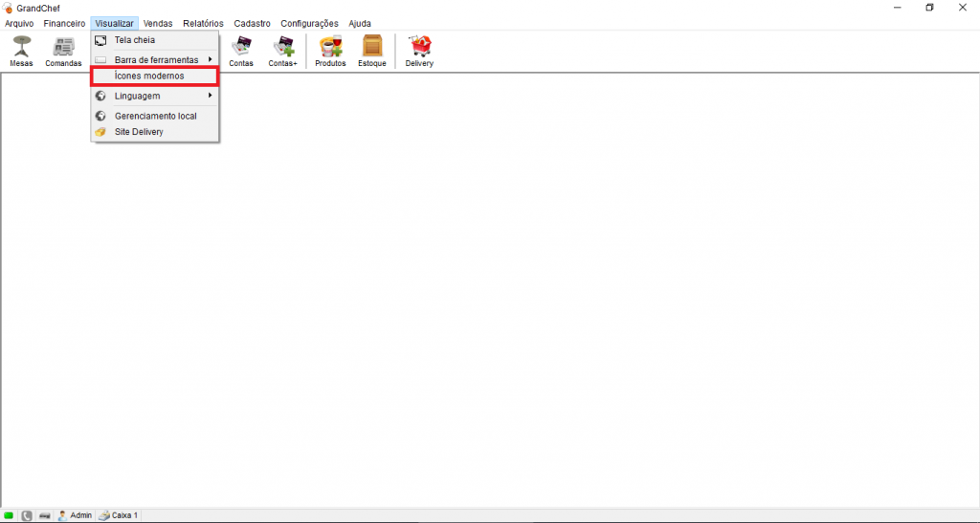This screenshot has height=523, width=980.
Task: Expand the Barra de ferramentas submenu
Action: pos(156,59)
